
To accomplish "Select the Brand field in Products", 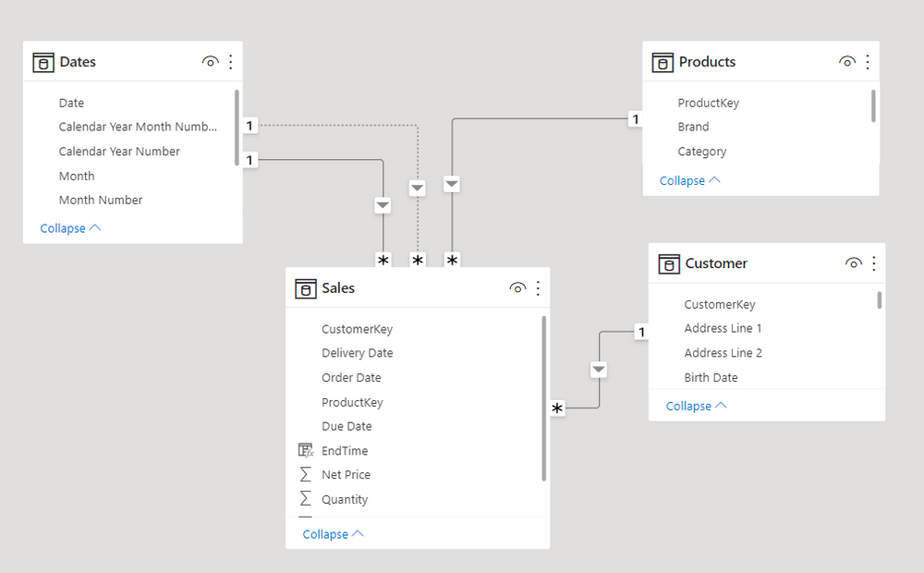I will click(x=693, y=128).
